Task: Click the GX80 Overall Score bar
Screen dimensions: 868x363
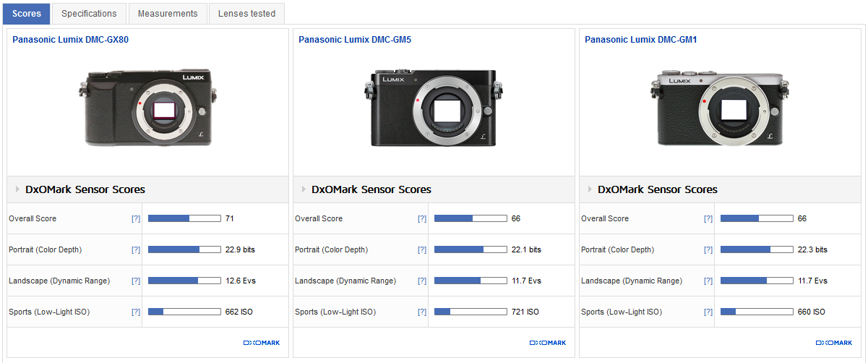Action: pyautogui.click(x=184, y=218)
